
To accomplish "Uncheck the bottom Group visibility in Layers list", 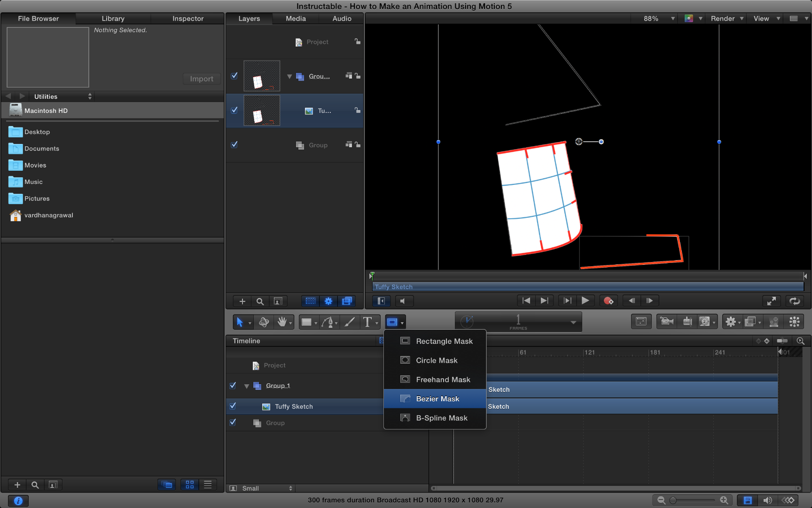I will (x=234, y=144).
